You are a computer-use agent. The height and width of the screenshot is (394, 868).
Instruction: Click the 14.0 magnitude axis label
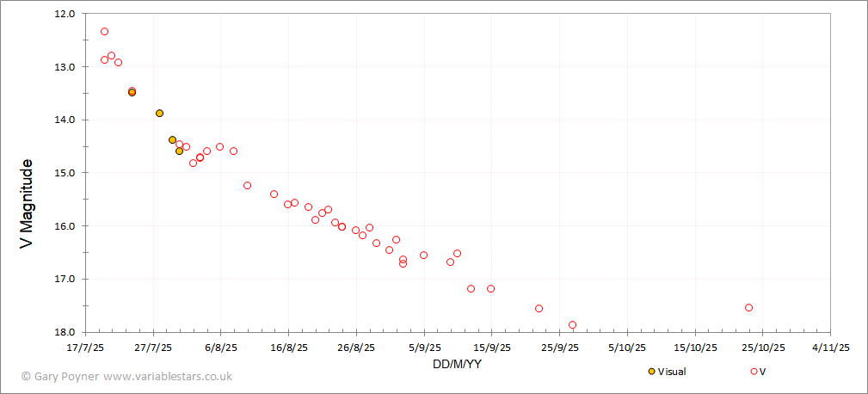pos(66,120)
